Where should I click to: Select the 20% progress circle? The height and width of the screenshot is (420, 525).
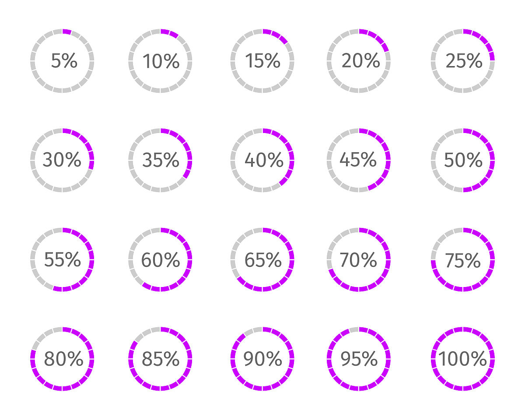point(359,61)
